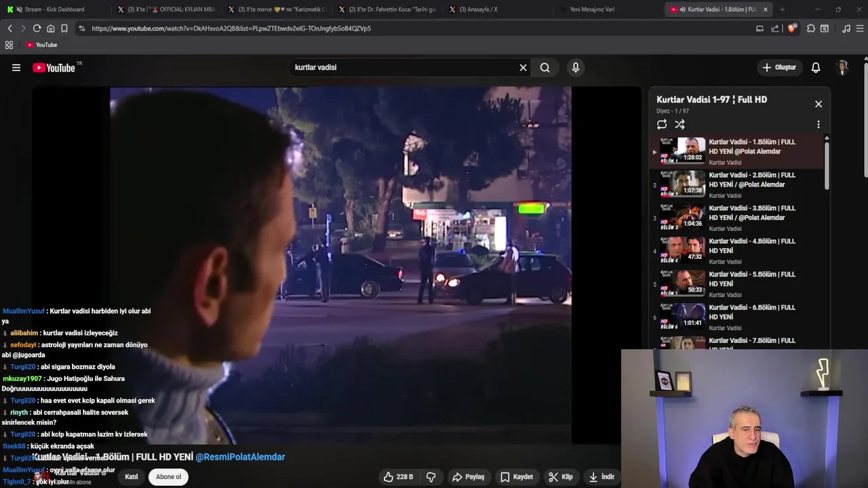Viewport: 868px width, 488px height.
Task: Open browser main menu
Action: tap(861, 28)
